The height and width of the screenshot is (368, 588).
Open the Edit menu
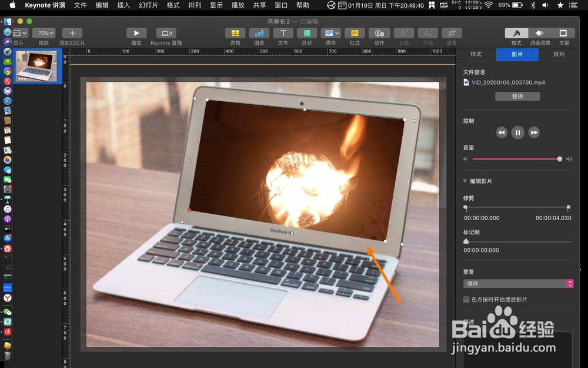102,5
